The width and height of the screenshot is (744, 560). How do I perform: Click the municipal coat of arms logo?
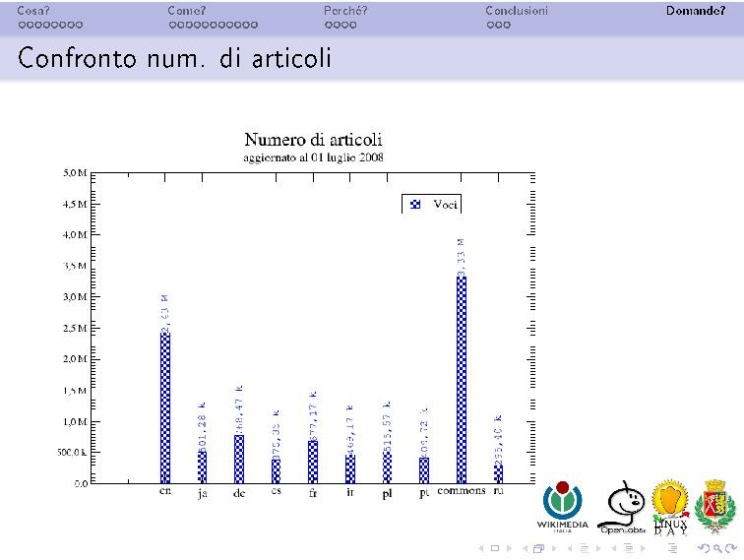click(715, 507)
